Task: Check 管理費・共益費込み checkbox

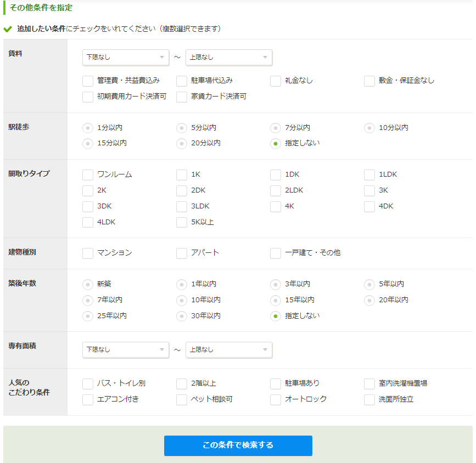Action: pos(88,81)
